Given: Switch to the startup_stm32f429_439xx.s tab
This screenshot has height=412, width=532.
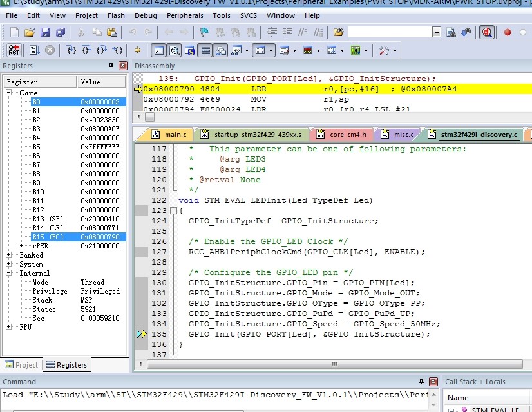Looking at the screenshot, I should [x=252, y=135].
